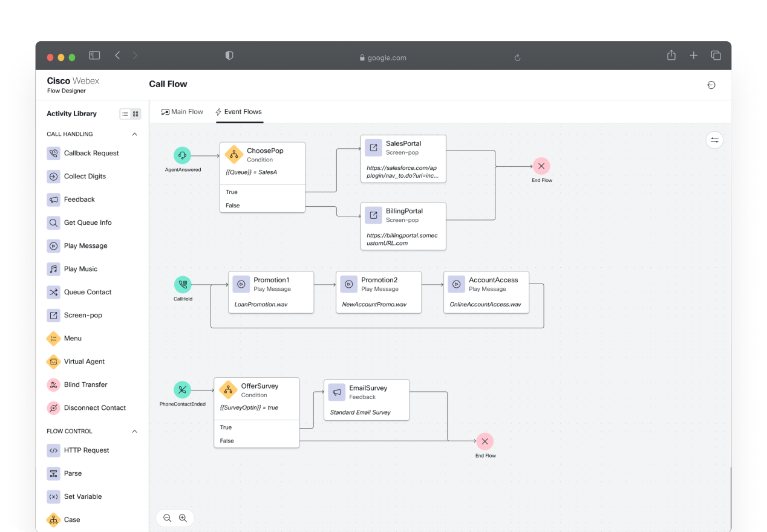Open the browser share menu

click(x=671, y=55)
